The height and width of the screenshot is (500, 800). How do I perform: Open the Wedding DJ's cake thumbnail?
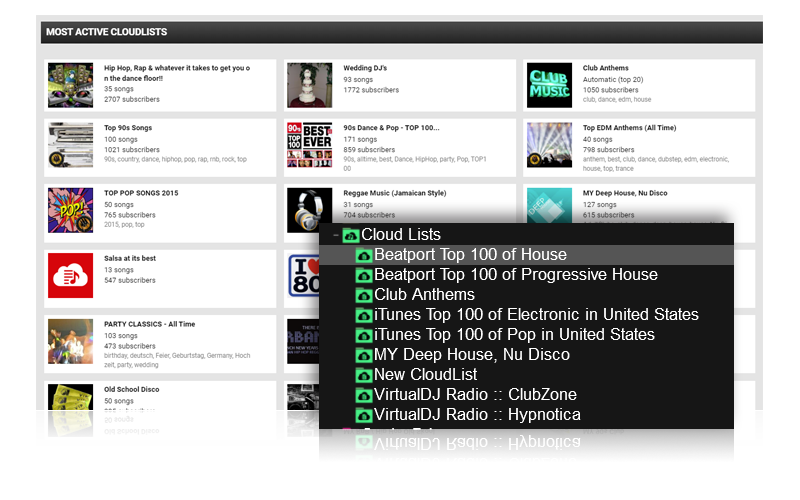pyautogui.click(x=309, y=85)
